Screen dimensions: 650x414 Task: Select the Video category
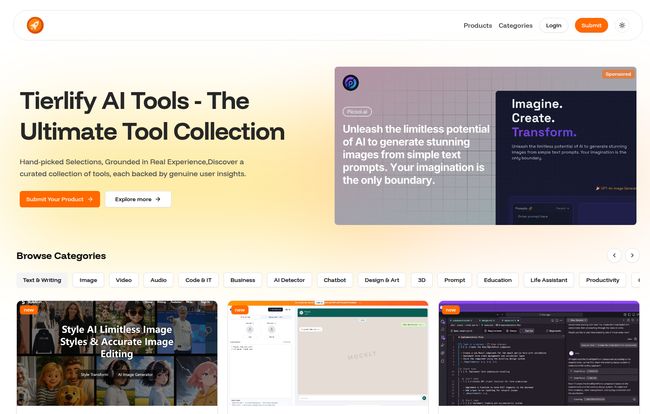coord(124,280)
